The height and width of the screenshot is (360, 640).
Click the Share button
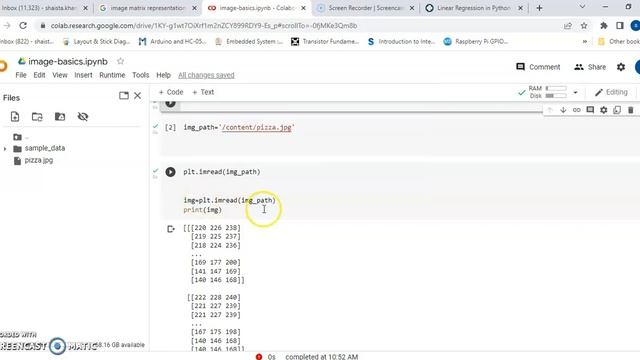pyautogui.click(x=590, y=67)
